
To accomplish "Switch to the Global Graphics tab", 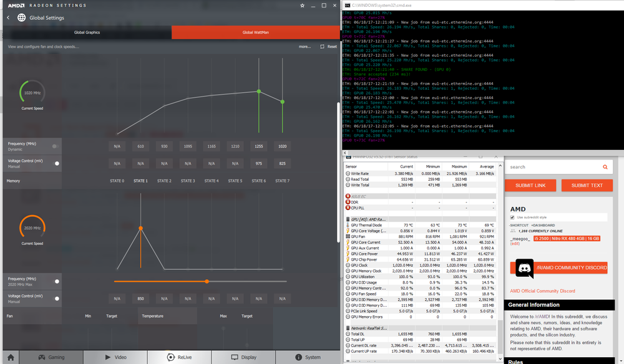I will [x=87, y=32].
